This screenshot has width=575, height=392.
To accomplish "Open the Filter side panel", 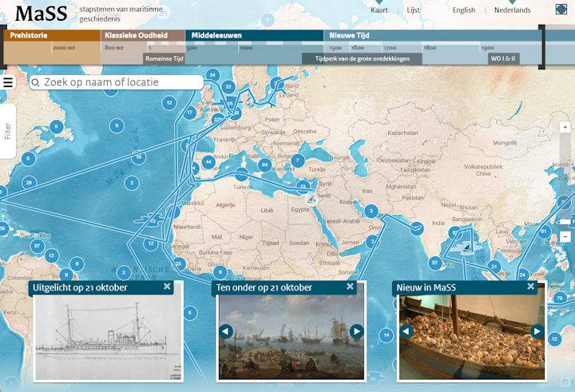I will 8,131.
